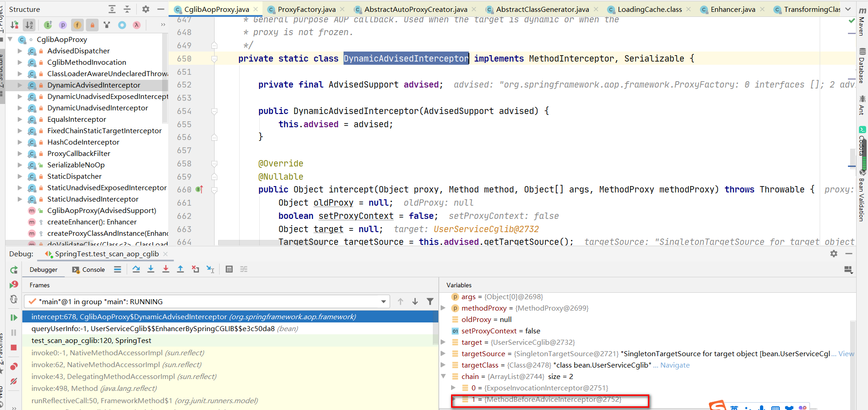Open Ant tool window
The image size is (868, 410).
(x=862, y=105)
